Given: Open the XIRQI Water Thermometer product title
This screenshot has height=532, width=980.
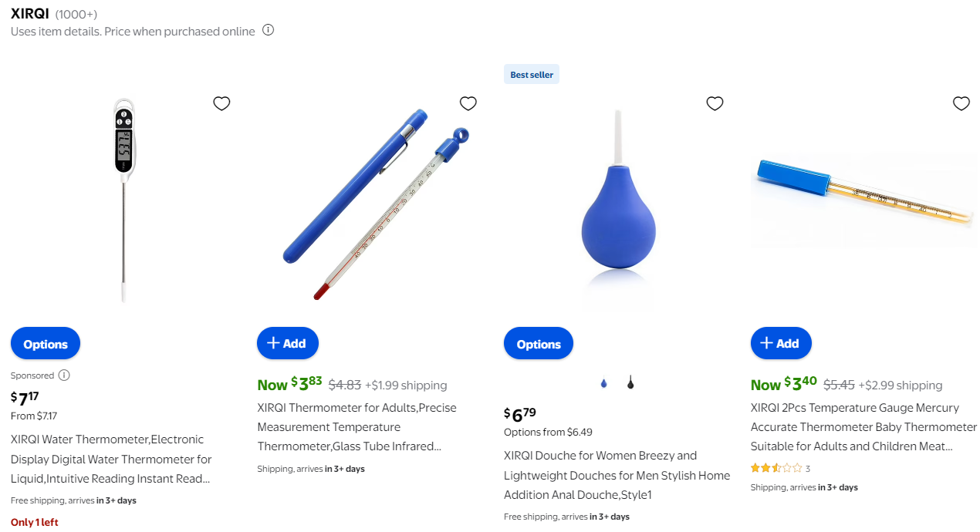Looking at the screenshot, I should [111, 459].
